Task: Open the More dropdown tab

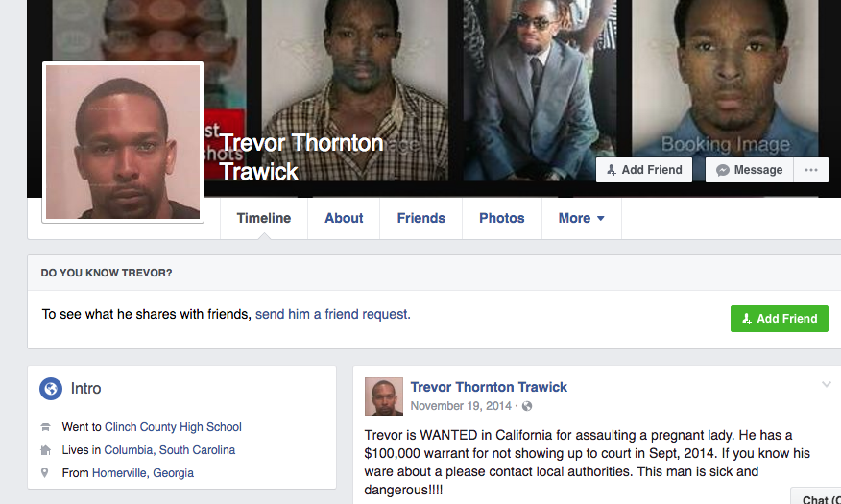Action: click(582, 218)
